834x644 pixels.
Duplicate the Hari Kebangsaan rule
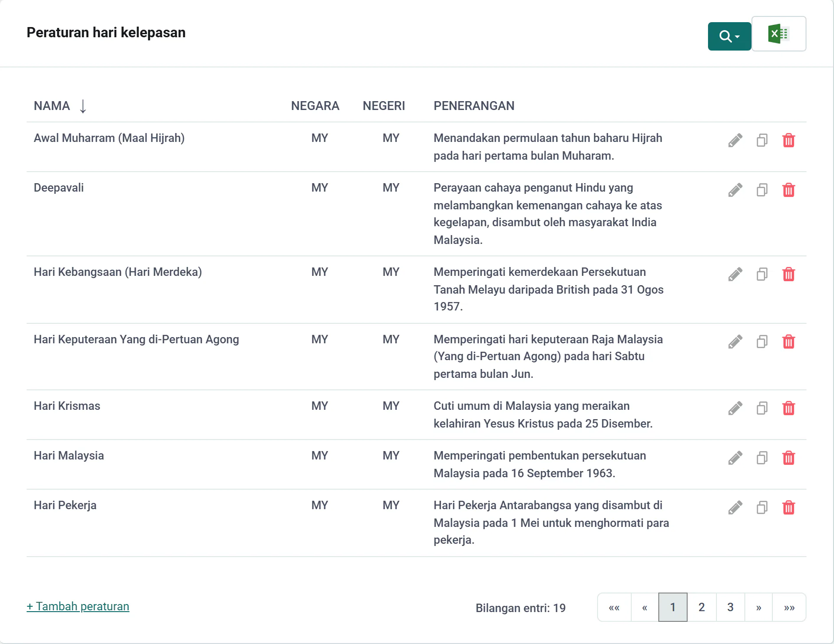click(762, 274)
